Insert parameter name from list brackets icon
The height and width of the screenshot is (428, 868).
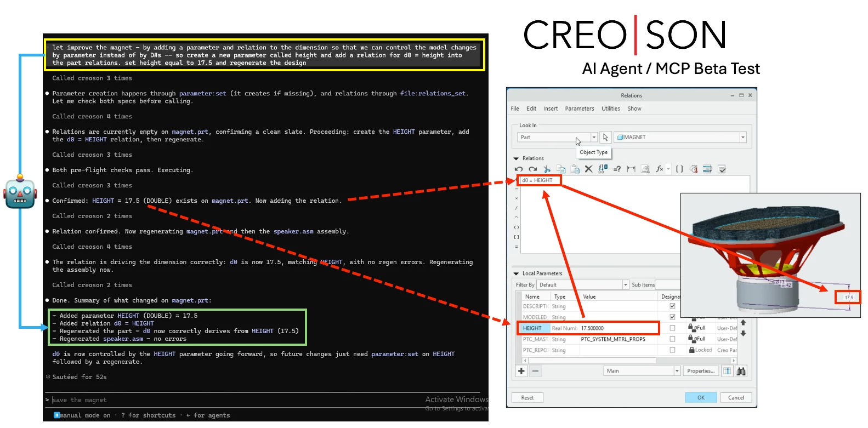[679, 169]
